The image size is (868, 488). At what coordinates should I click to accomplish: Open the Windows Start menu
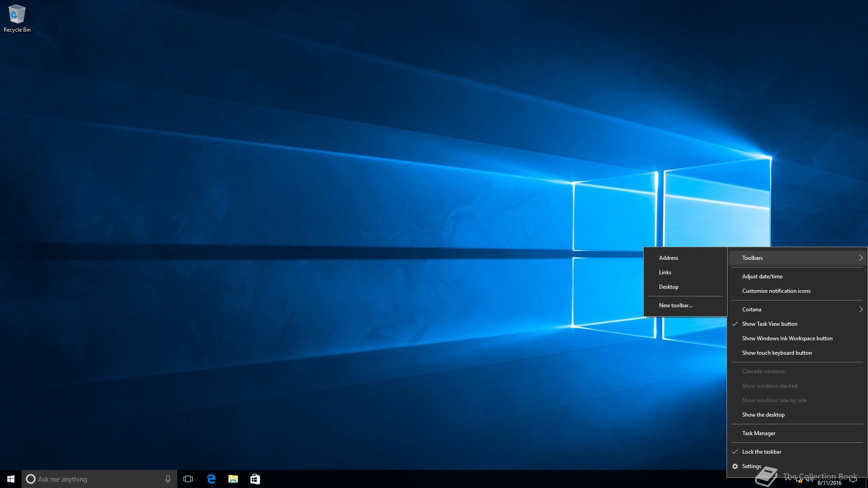(x=11, y=479)
